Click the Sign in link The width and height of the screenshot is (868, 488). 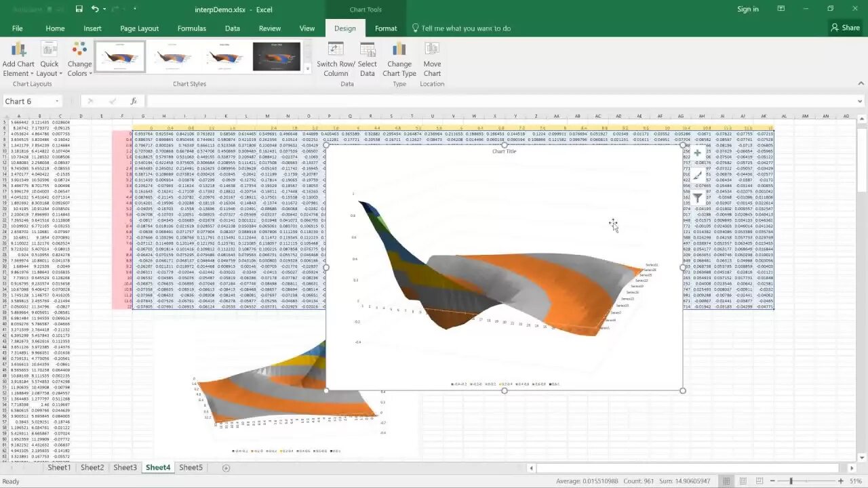point(748,9)
